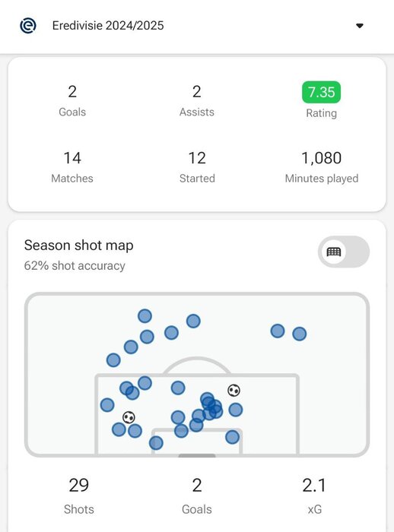The width and height of the screenshot is (394, 532).
Task: Click the goal net icon on toggle
Action: 334,252
